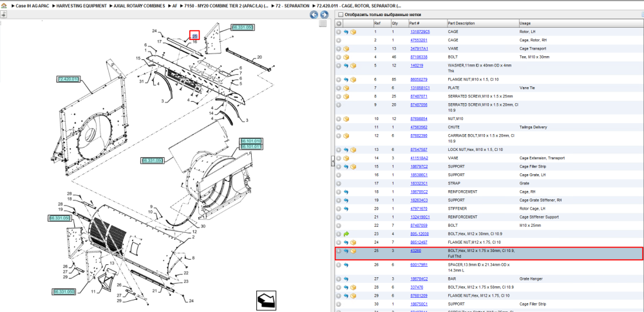This screenshot has height=312, width=644.
Task: Click the blue arrow in SPACER 600179R1 row
Action: click(346, 265)
